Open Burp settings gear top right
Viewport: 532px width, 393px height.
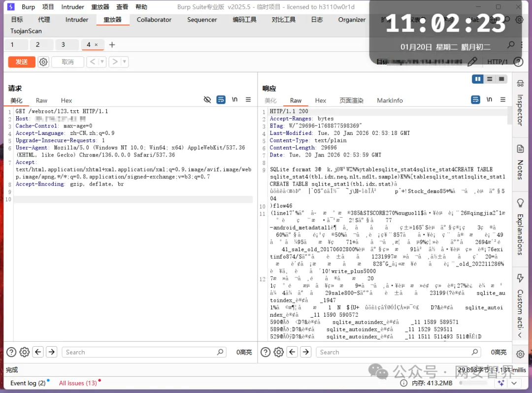(520, 20)
